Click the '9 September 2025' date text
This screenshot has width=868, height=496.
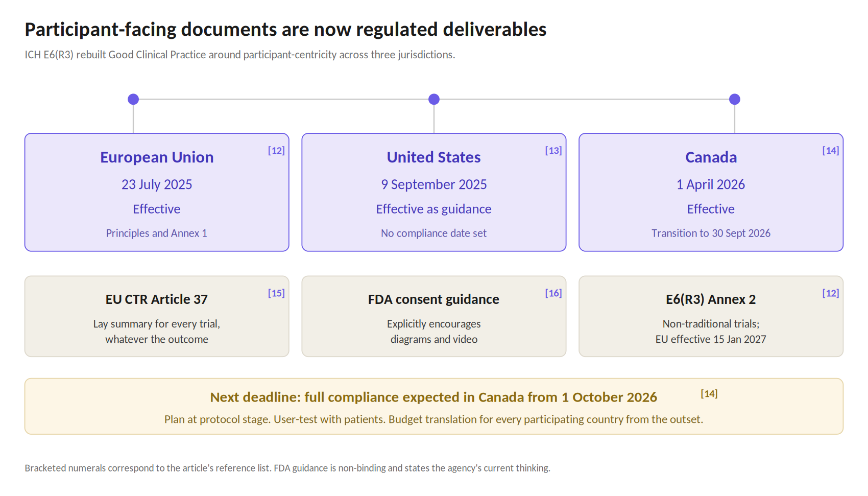[434, 184]
